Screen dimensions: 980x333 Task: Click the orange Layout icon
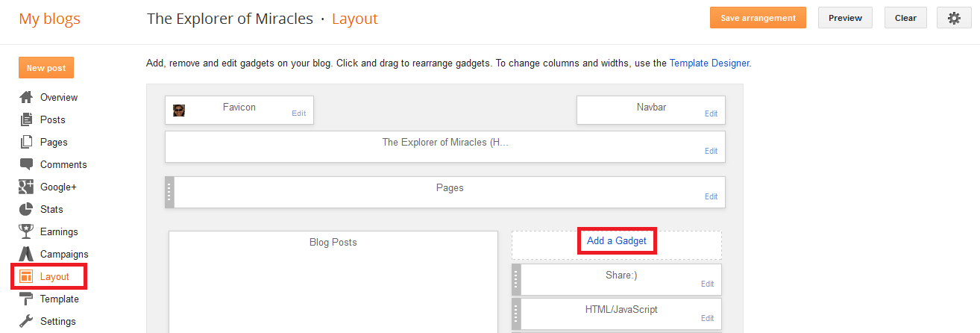pos(26,276)
